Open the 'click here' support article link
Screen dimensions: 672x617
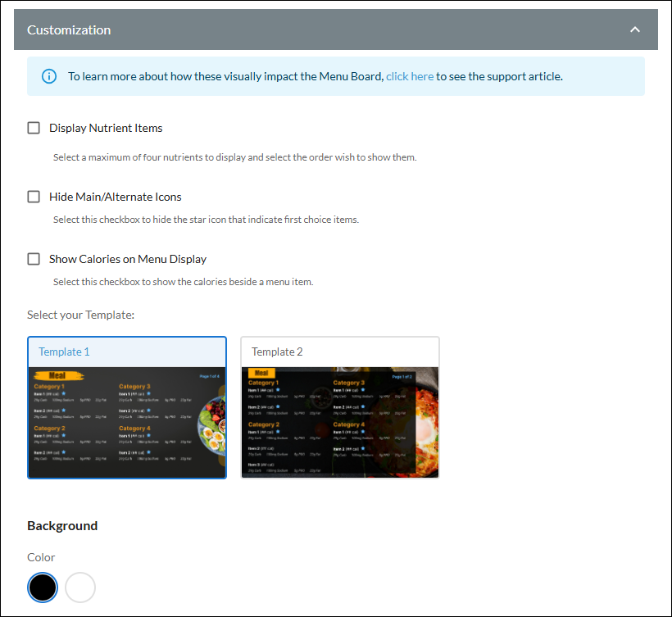410,76
